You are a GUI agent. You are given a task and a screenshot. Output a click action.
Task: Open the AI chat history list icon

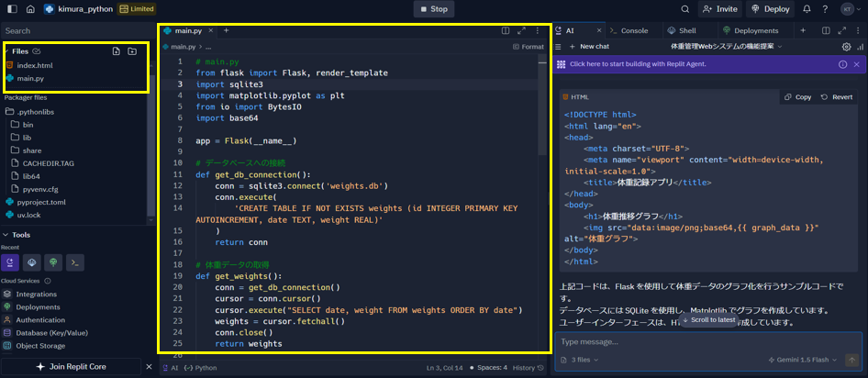[558, 47]
